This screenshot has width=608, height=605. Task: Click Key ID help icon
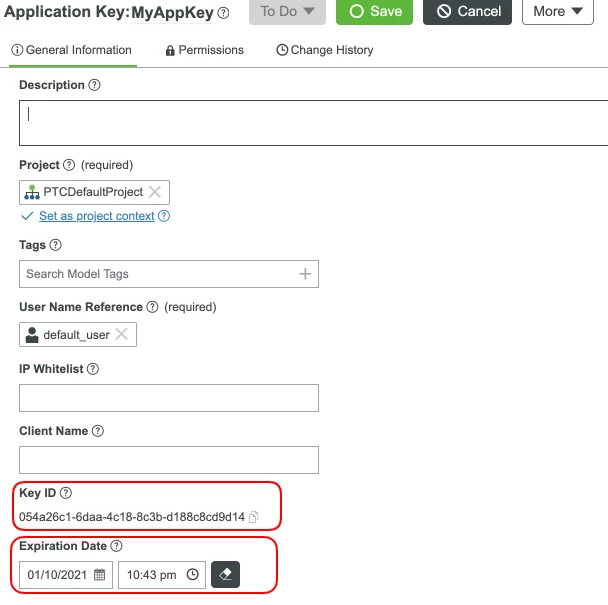pos(66,493)
